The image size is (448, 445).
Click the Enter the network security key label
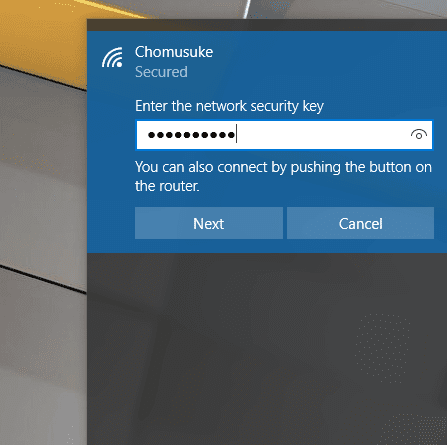coord(229,106)
